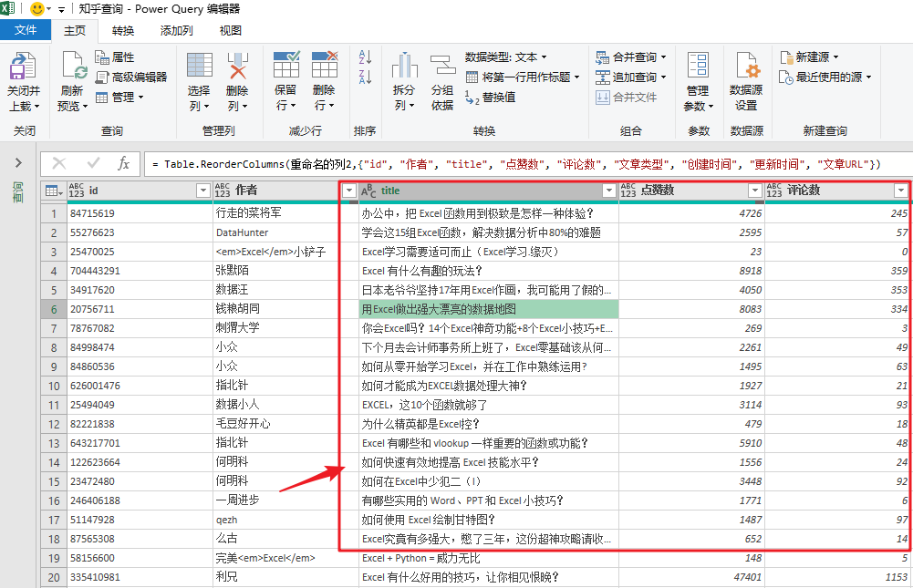Screen dimensions: 913x588
Task: Click the title column ABC type icon
Action: [x=368, y=191]
